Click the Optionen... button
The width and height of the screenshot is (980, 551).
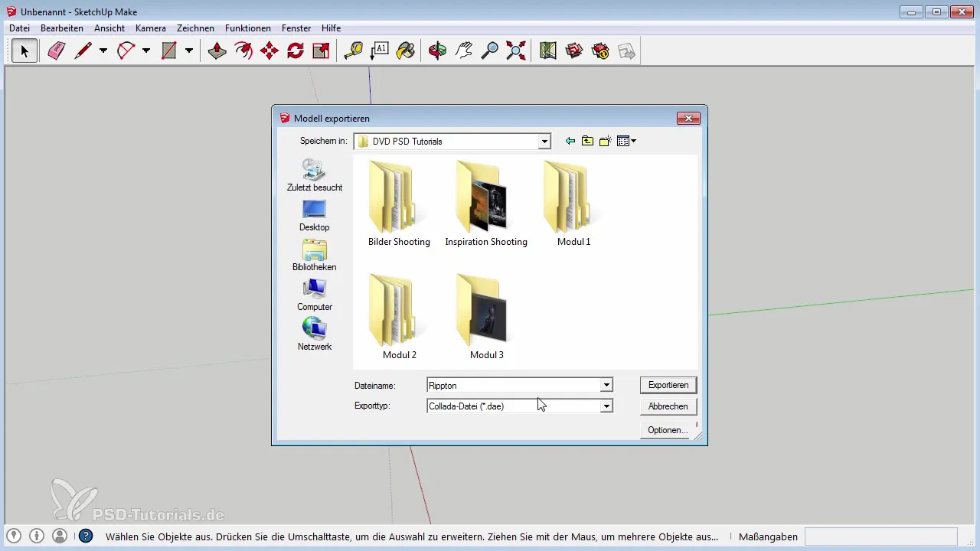[668, 430]
